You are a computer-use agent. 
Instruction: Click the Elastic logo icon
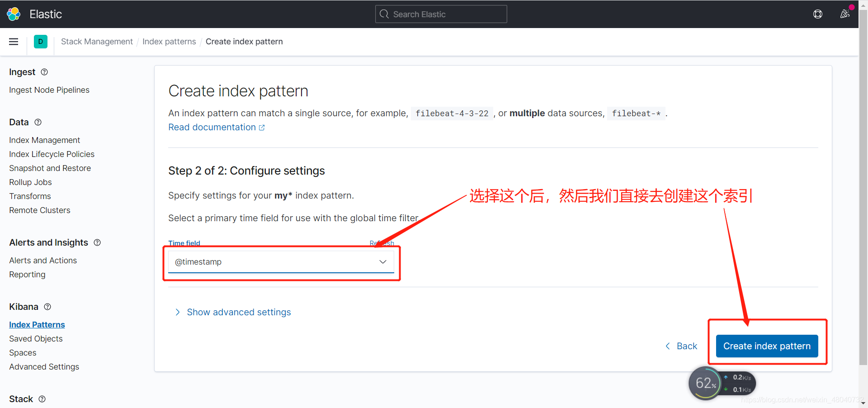(x=14, y=14)
